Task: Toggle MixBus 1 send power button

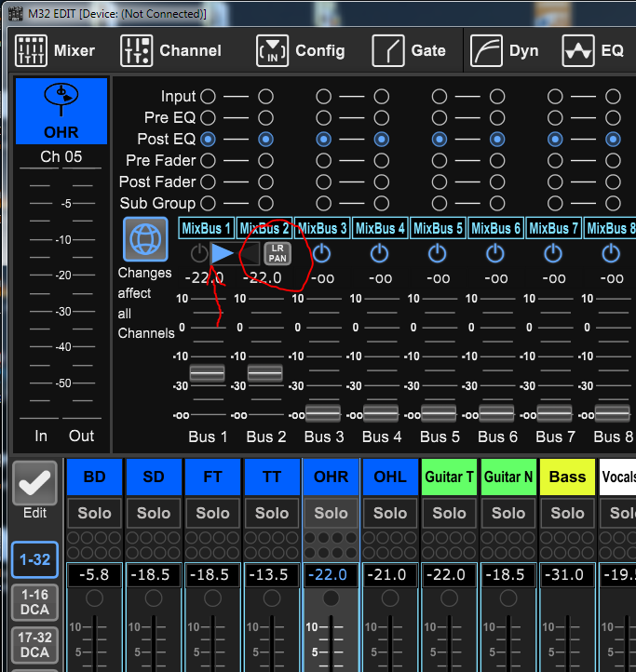Action: [x=199, y=253]
